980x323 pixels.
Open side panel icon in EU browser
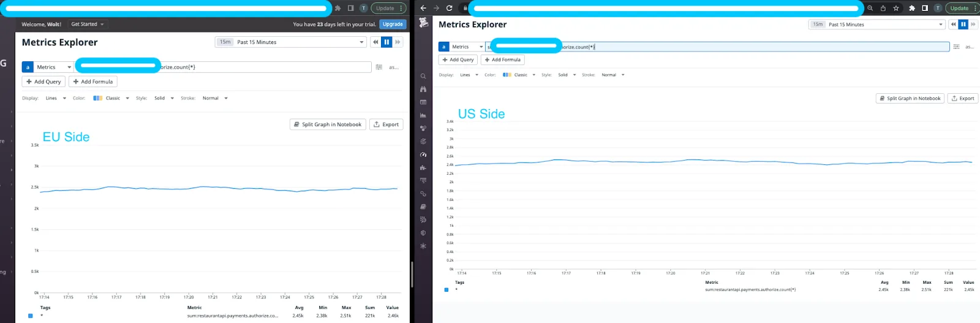click(x=351, y=8)
